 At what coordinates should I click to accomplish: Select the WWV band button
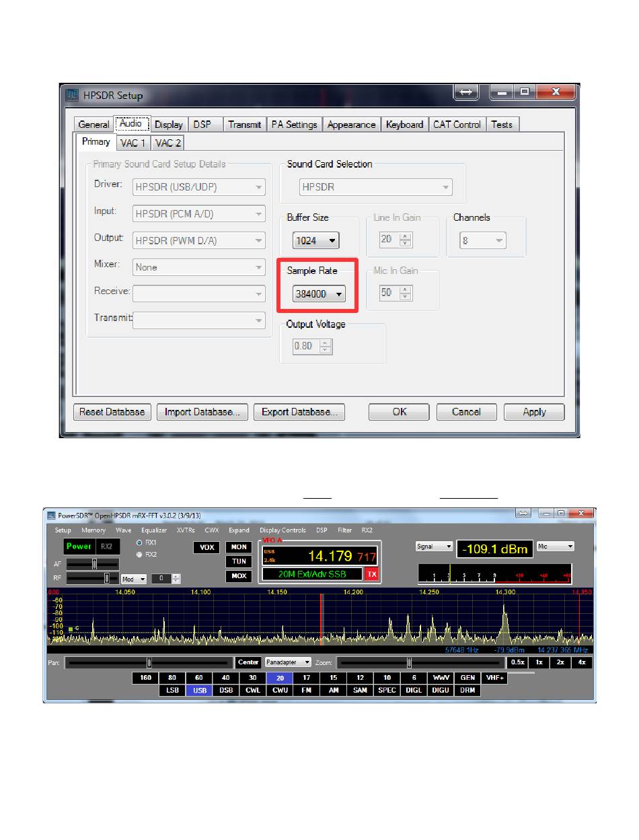pyautogui.click(x=441, y=678)
